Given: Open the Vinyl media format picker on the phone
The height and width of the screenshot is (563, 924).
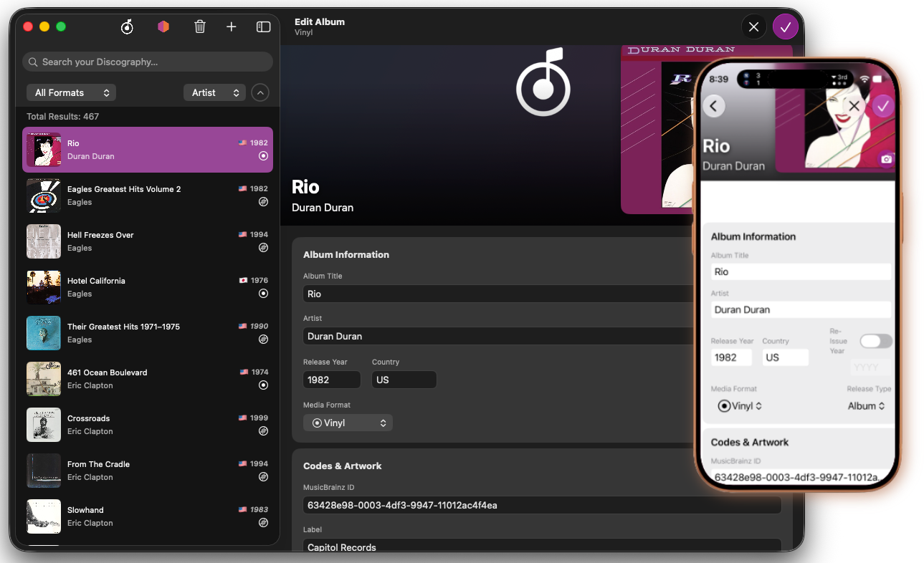Looking at the screenshot, I should click(740, 406).
